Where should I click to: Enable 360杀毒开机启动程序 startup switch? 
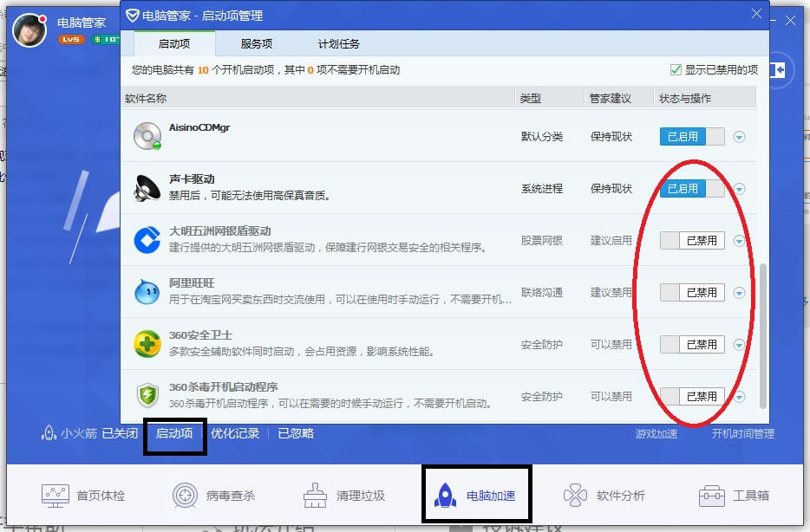pos(692,396)
